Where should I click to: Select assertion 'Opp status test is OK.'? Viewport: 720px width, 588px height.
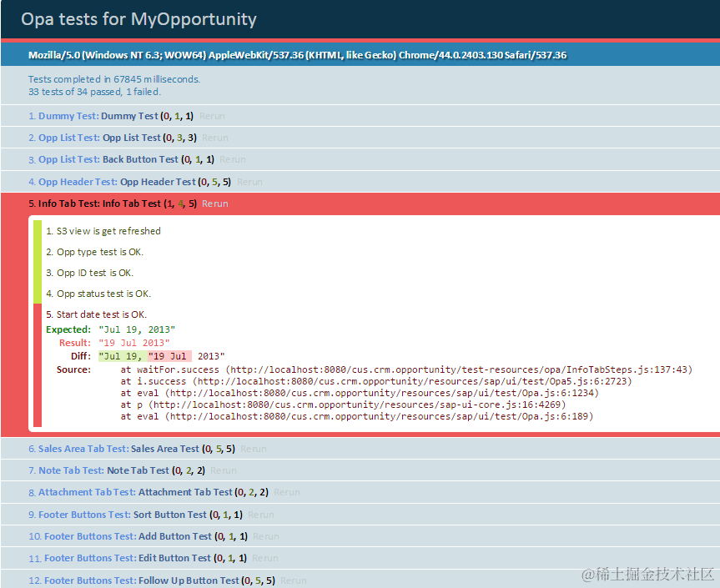[x=98, y=294]
